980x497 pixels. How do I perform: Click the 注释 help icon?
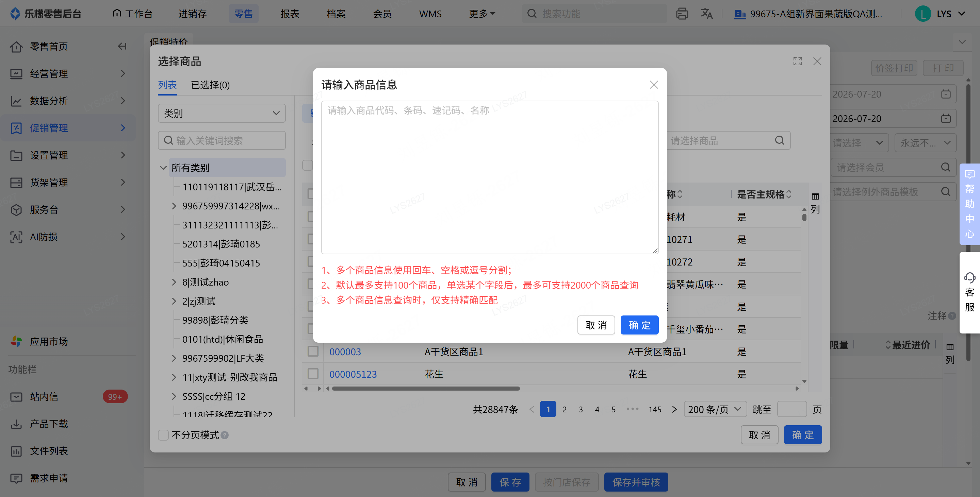tap(952, 316)
